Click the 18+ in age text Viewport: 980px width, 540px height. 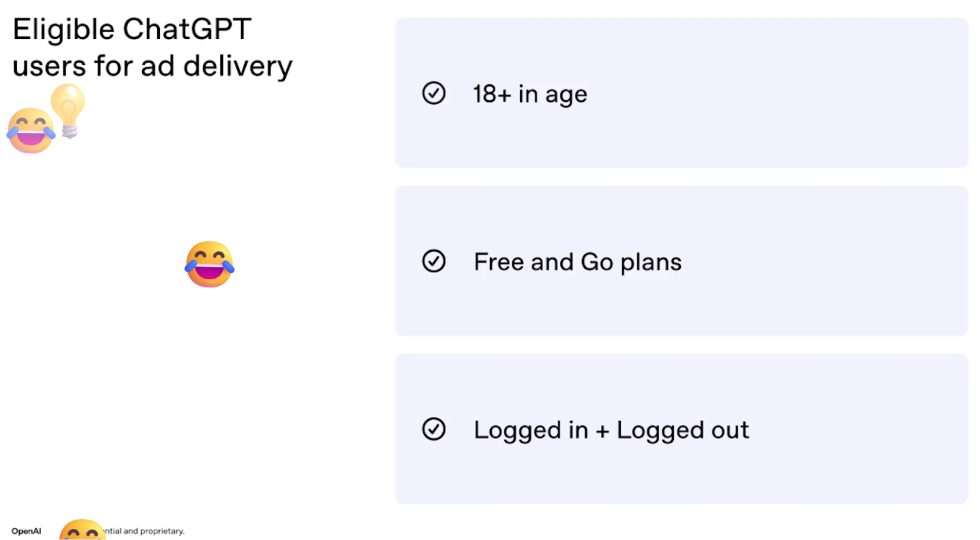(x=530, y=94)
